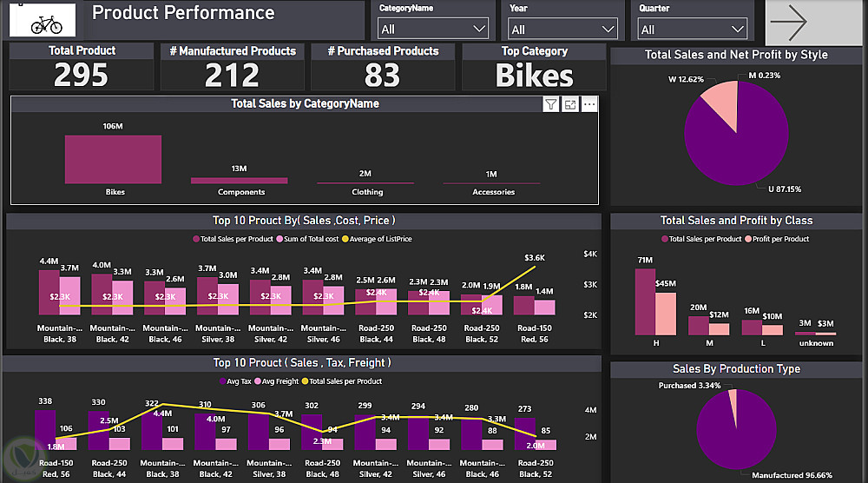Click the Avg Tax legend item
This screenshot has width=868, height=483.
pyautogui.click(x=235, y=381)
